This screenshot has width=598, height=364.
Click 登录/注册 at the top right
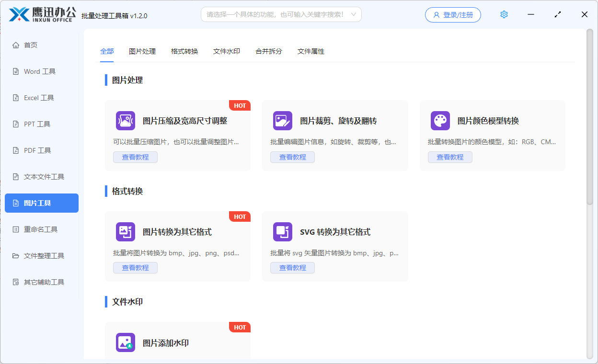pos(452,14)
